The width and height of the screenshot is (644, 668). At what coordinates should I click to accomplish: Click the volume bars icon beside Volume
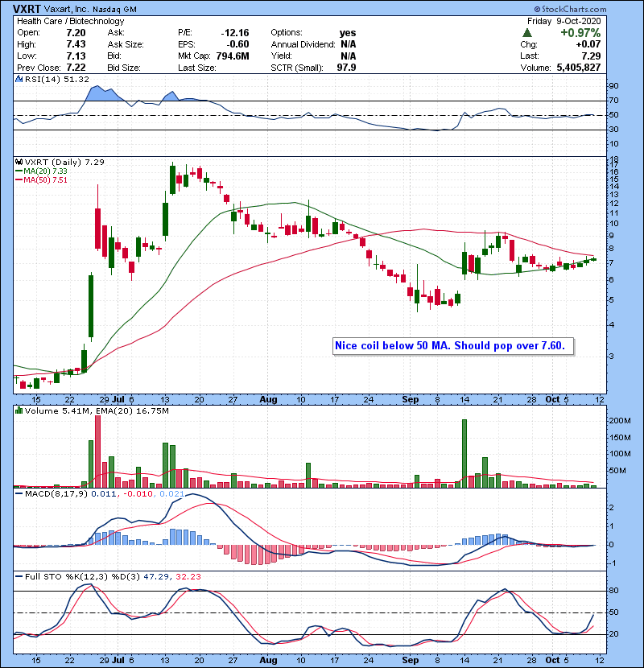pos(19,410)
